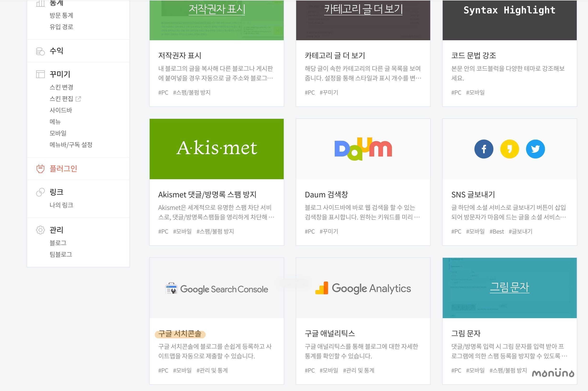Click #스팸/불펌 방지 tag on Akismet card
This screenshot has height=391, width=588.
coord(215,232)
